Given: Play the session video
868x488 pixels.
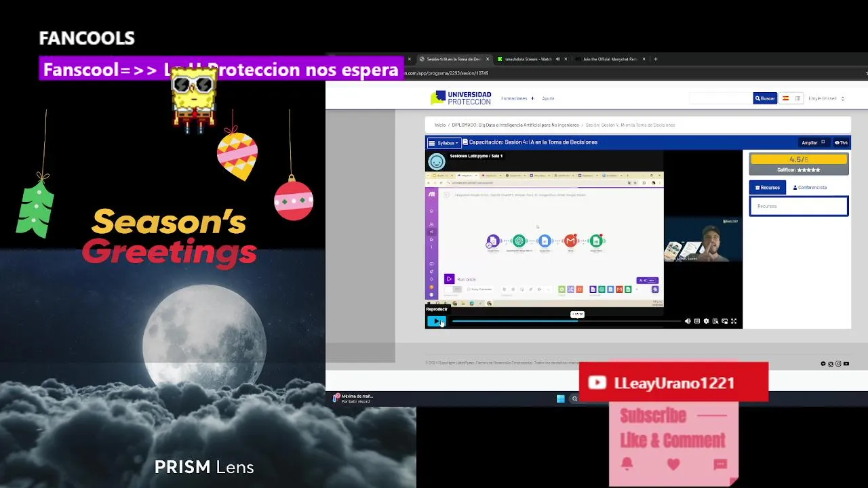Looking at the screenshot, I should (x=436, y=321).
